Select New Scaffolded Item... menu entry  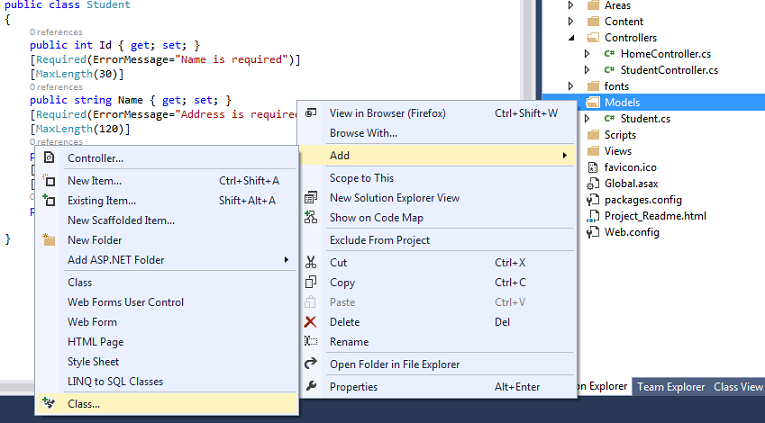(121, 220)
